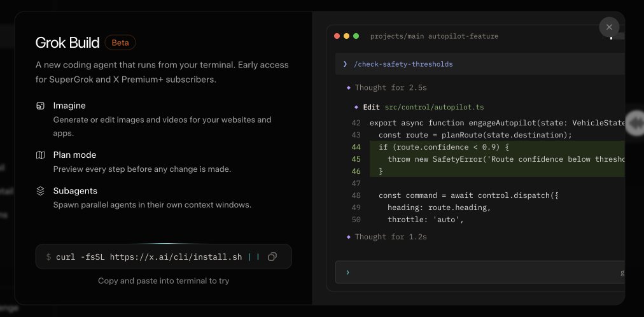
Task: Click the green terminal window dot
Action: [x=356, y=36]
